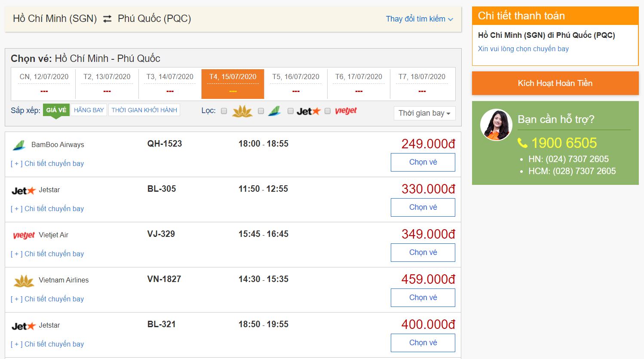
Task: Choose ticket for 400.000đ Jetstar flight
Action: click(x=423, y=343)
